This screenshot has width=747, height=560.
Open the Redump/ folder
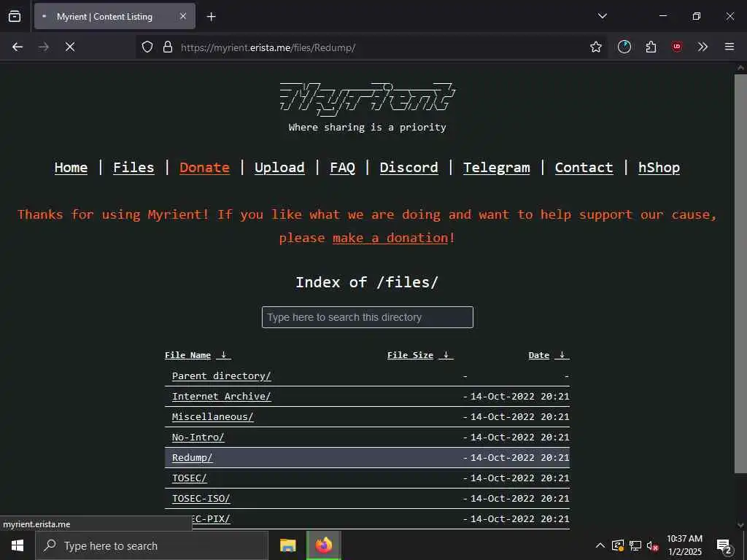[x=192, y=458]
